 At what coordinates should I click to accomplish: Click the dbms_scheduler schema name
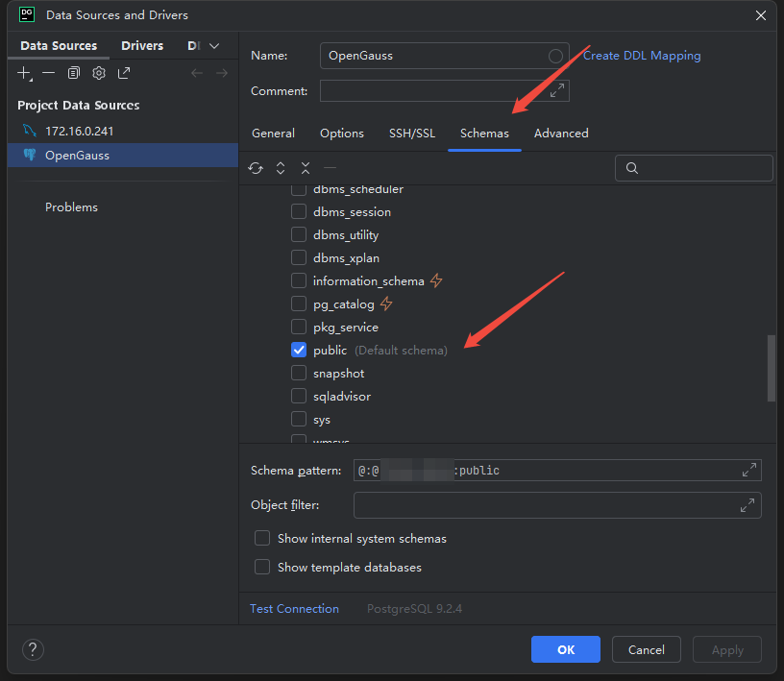(x=358, y=189)
